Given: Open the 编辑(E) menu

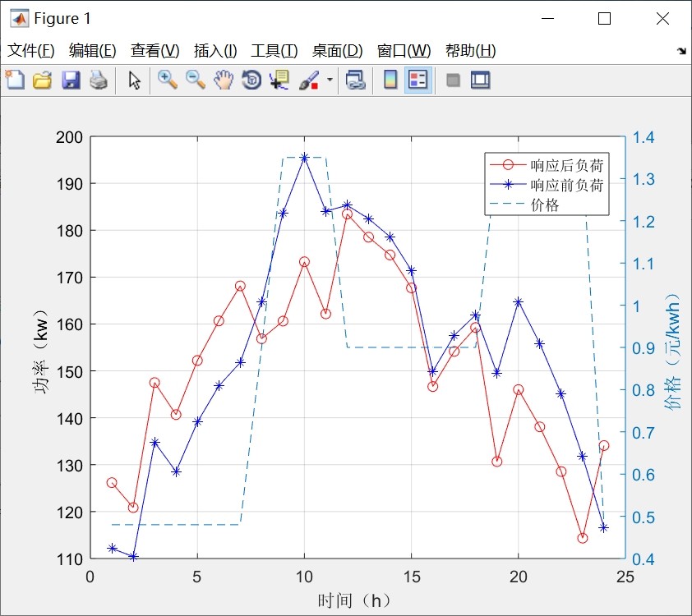Looking at the screenshot, I should (x=92, y=51).
